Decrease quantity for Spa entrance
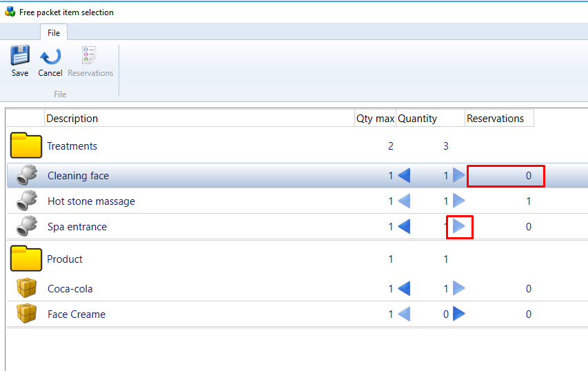The width and height of the screenshot is (588, 371). [x=404, y=227]
